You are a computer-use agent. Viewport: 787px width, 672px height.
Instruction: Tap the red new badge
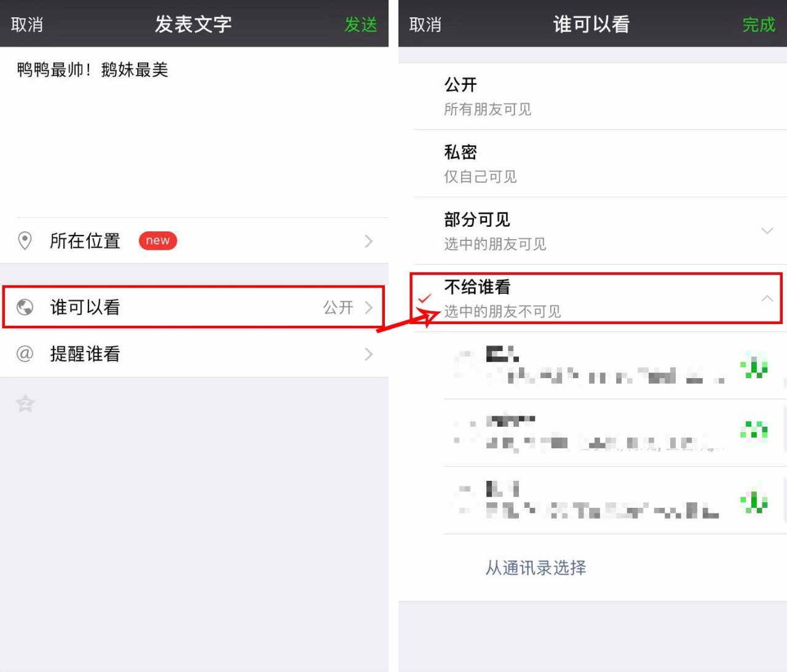(158, 240)
